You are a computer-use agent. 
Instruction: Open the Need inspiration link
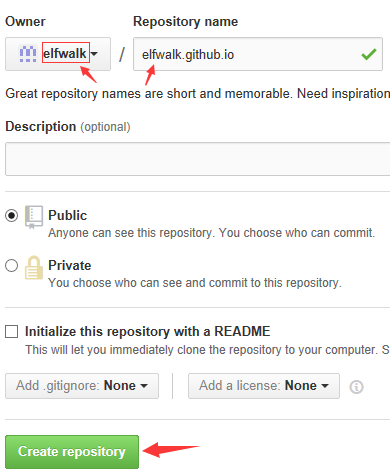(x=343, y=93)
